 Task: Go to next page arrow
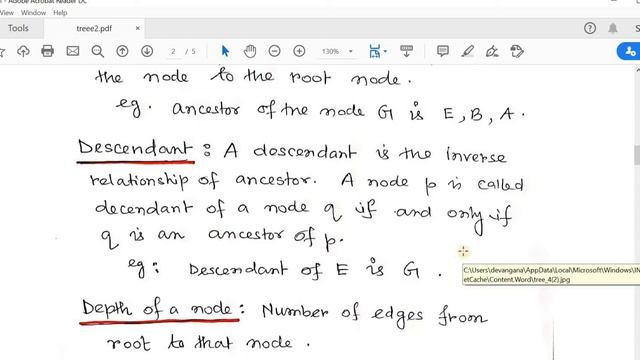point(147,51)
